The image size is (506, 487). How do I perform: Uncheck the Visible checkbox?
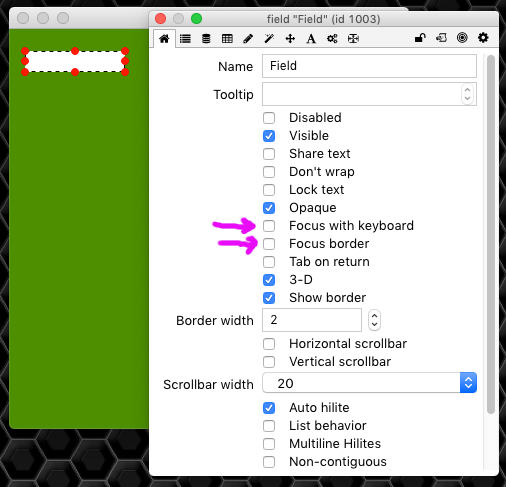click(x=269, y=136)
